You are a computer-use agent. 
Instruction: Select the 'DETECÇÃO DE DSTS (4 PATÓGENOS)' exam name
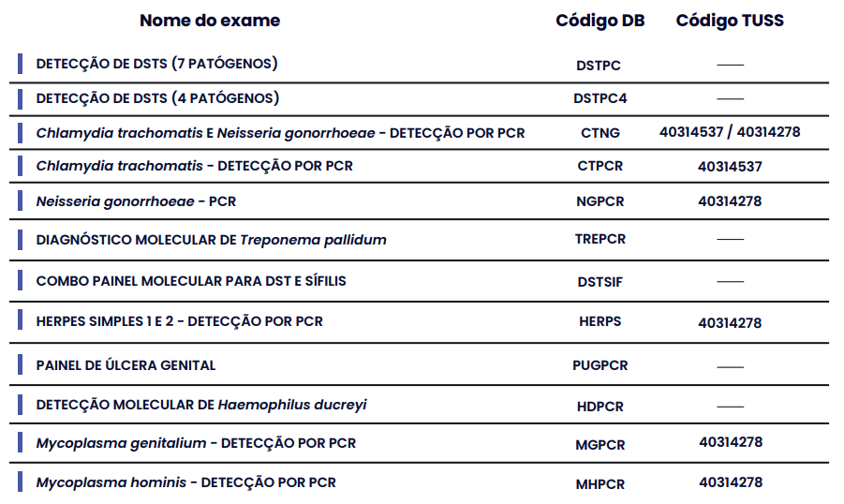157,98
